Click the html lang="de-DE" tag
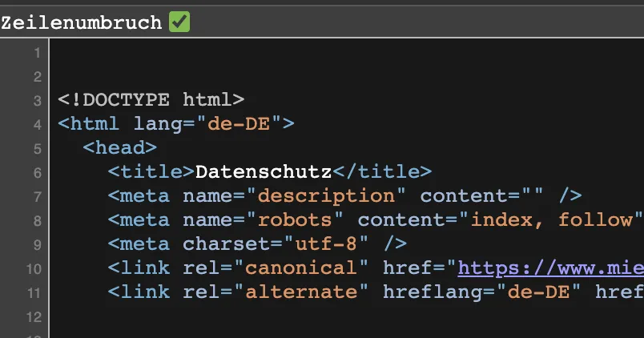Screen dimensions: 644x338 pyautogui.click(x=176, y=124)
